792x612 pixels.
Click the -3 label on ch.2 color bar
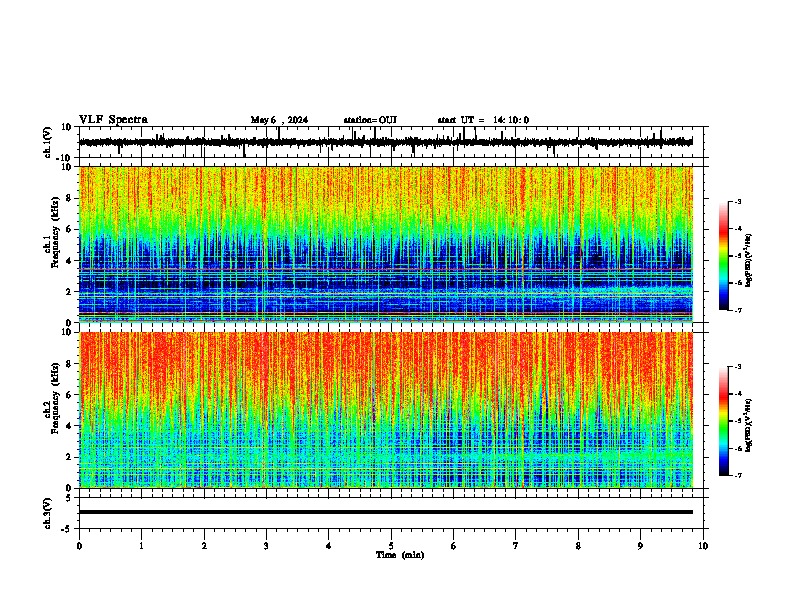tap(738, 367)
